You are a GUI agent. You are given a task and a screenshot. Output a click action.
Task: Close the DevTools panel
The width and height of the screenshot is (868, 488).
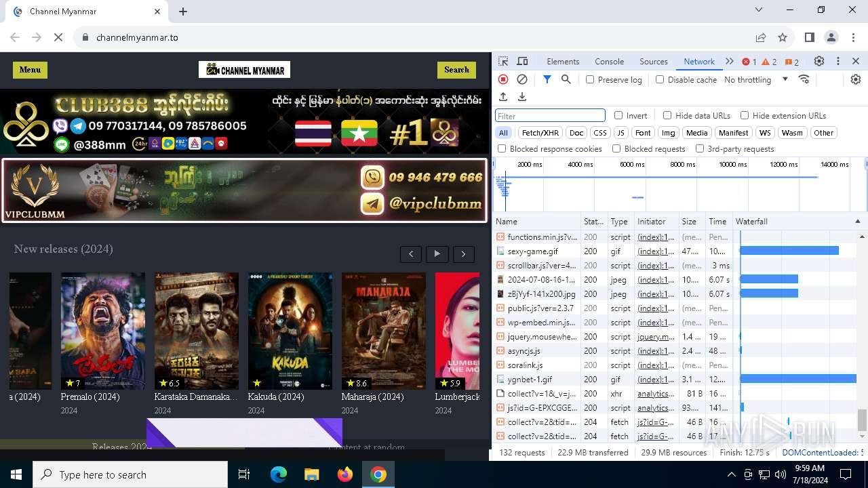click(x=856, y=61)
